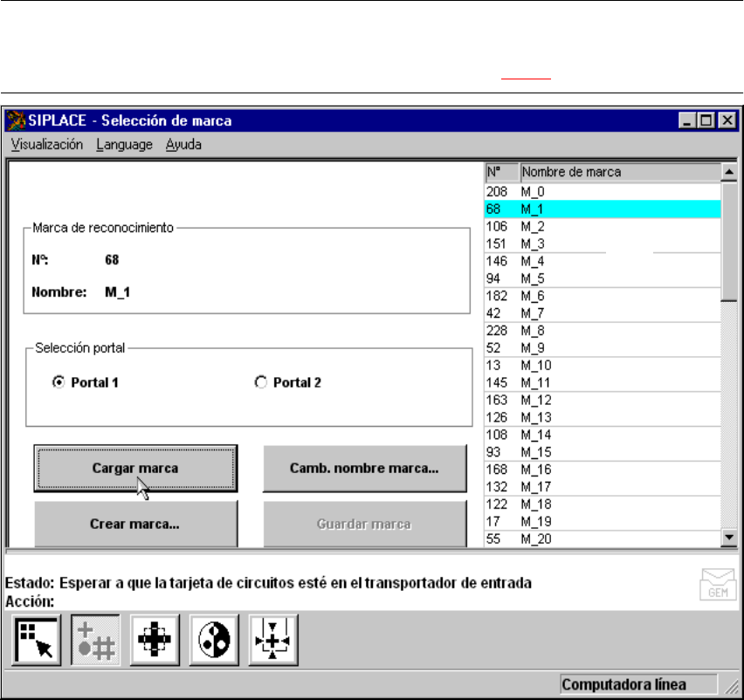This screenshot has width=744, height=700.
Task: Open the Ayuda menu
Action: (x=183, y=145)
